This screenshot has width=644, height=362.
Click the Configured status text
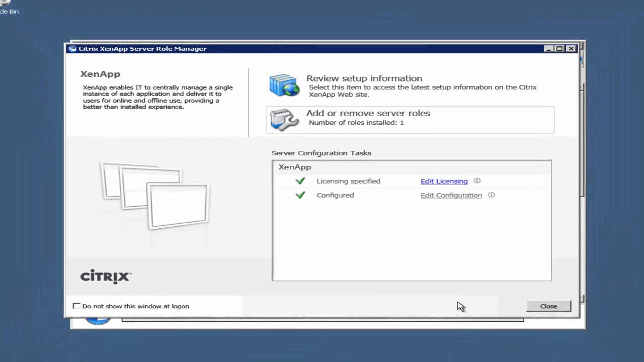click(x=335, y=195)
